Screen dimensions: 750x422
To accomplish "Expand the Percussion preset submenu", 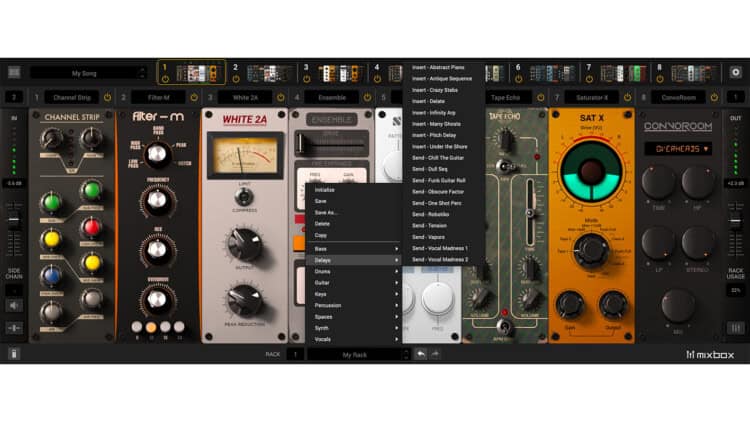I will (x=354, y=305).
